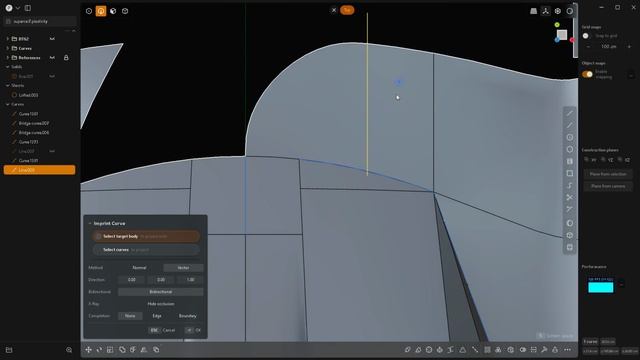Open the folder icon at sidebar bottom

pyautogui.click(x=9, y=350)
